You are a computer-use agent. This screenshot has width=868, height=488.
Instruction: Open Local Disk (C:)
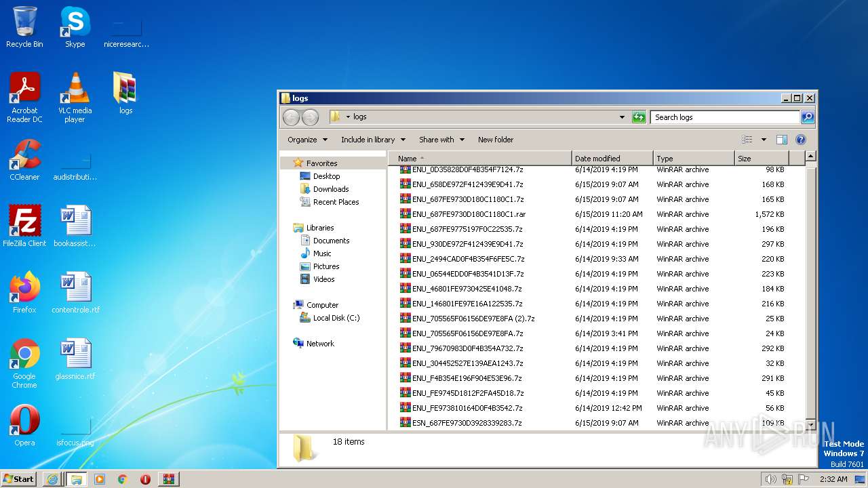[336, 318]
